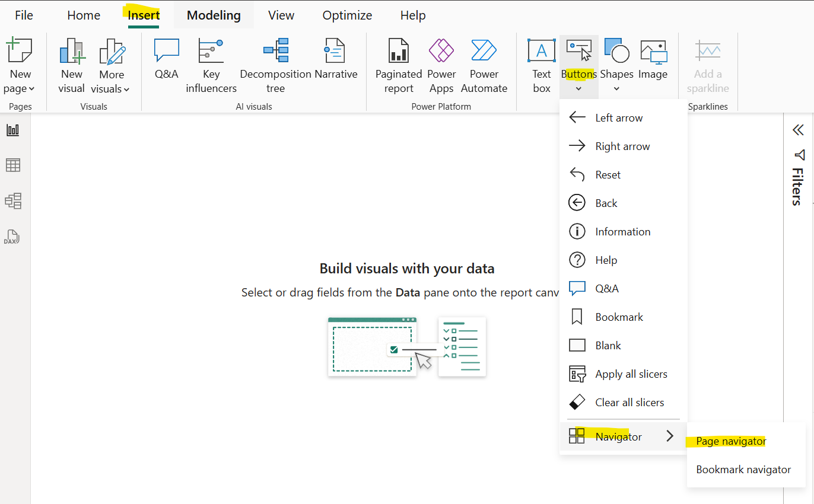Add Power Apps visual
This screenshot has width=814, height=504.
pyautogui.click(x=441, y=66)
